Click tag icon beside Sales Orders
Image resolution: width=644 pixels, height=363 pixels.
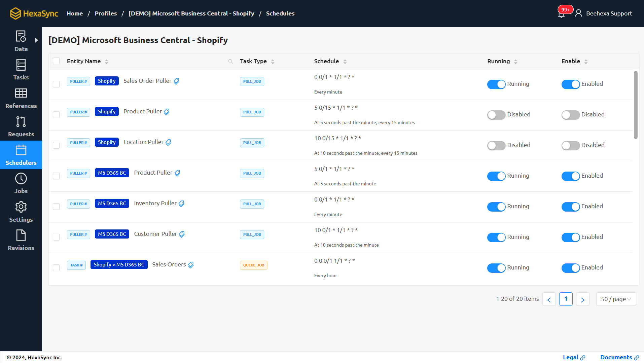click(x=191, y=265)
